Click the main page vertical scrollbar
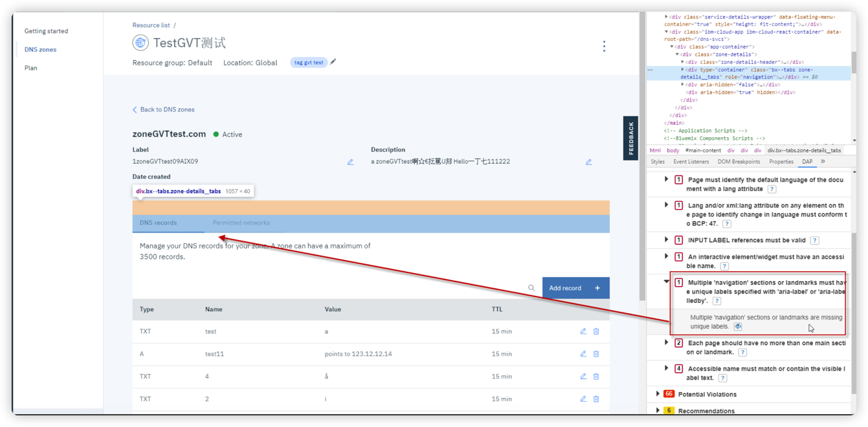The image size is (868, 427). [x=642, y=155]
